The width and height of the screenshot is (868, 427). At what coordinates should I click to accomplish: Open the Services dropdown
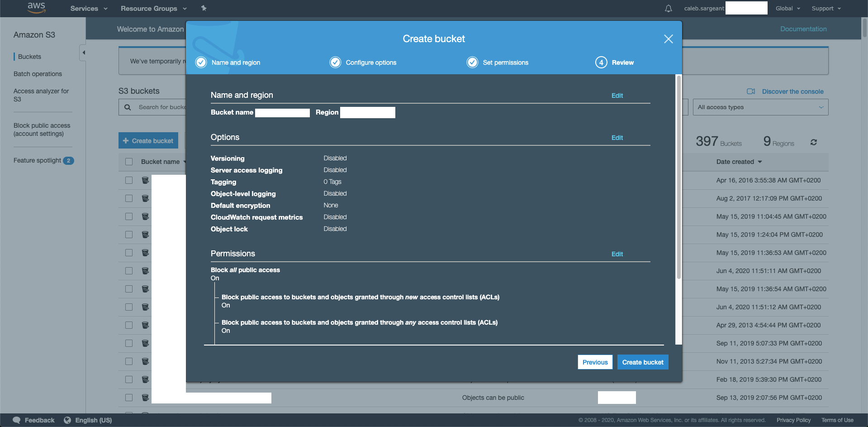pos(89,9)
